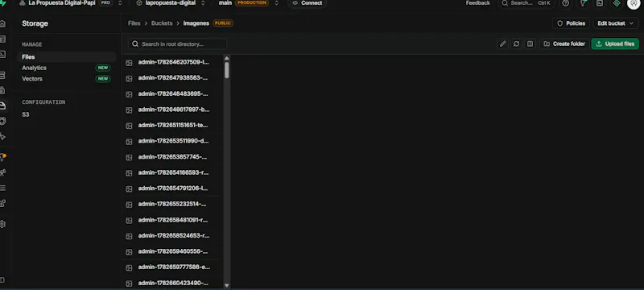Click the La Propuesta Digital-Papi organization name
This screenshot has height=290, width=644.
63,3
